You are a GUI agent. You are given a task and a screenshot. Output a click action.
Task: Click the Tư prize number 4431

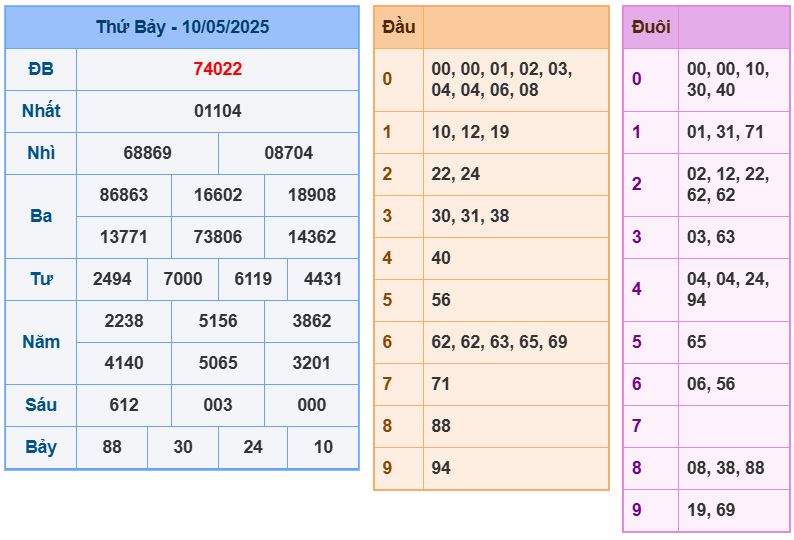(323, 279)
